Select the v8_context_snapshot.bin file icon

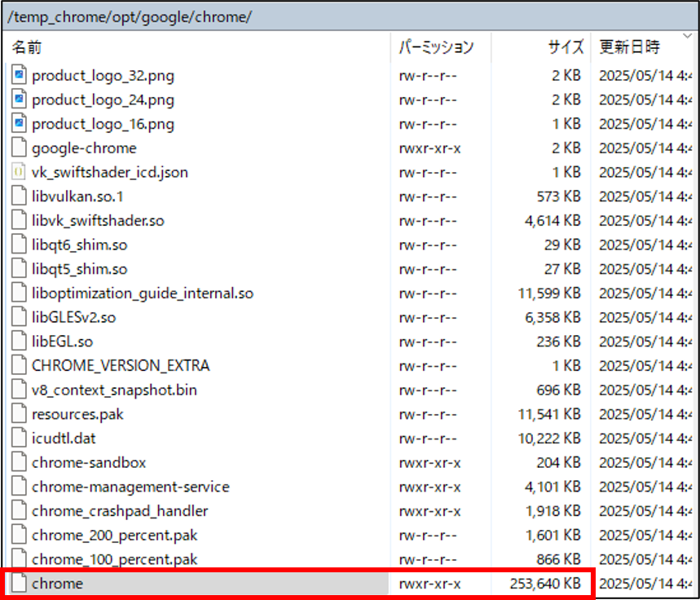[19, 390]
